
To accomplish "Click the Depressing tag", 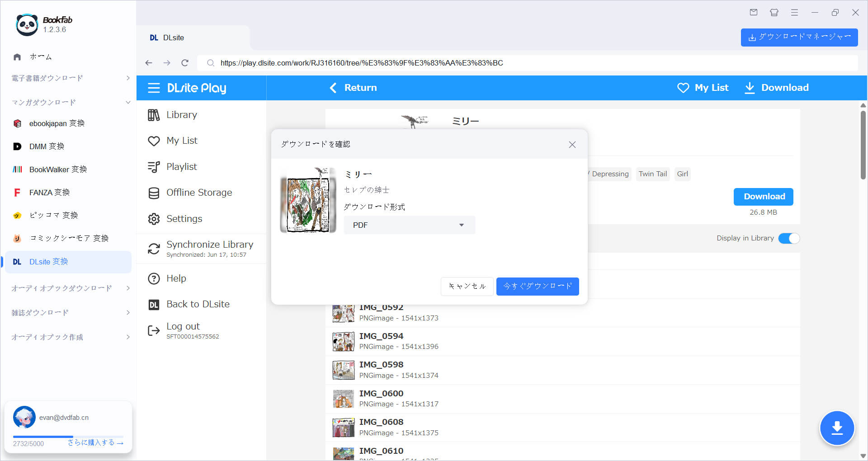I will (610, 174).
